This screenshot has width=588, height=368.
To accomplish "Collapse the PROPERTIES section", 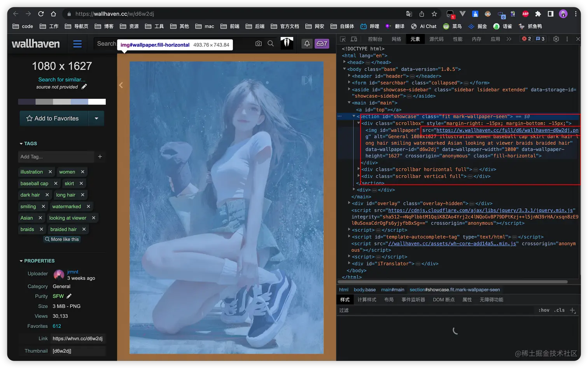I will (x=37, y=261).
